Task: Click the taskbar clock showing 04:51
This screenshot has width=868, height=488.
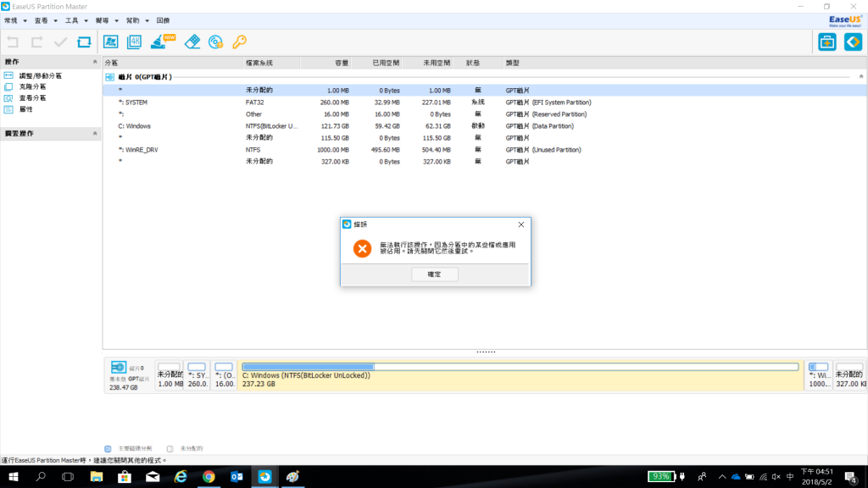Action: [816, 476]
